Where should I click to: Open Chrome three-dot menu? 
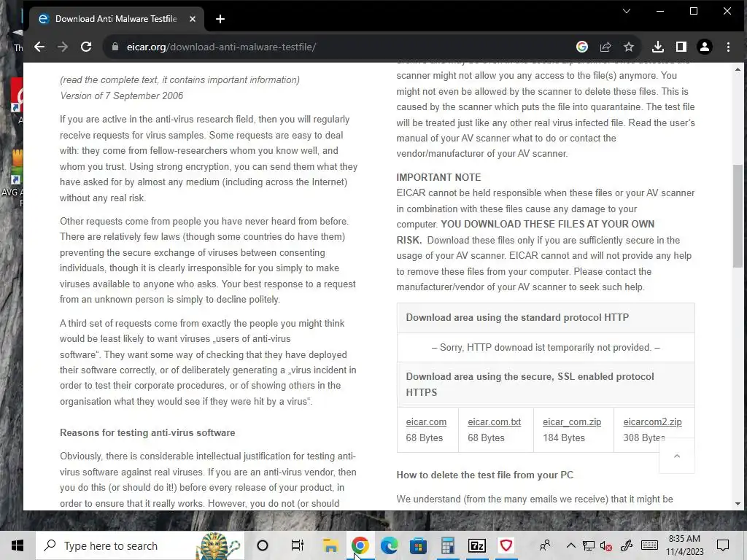point(728,47)
